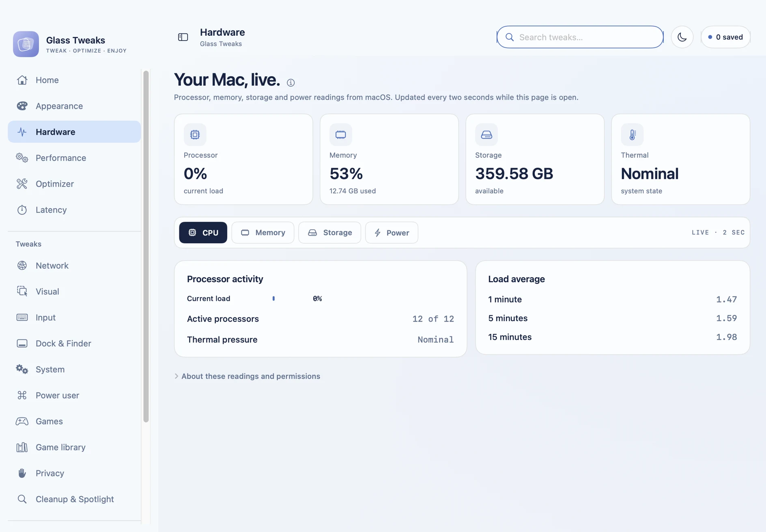Switch to the Storage tab
The height and width of the screenshot is (532, 766).
pyautogui.click(x=329, y=232)
